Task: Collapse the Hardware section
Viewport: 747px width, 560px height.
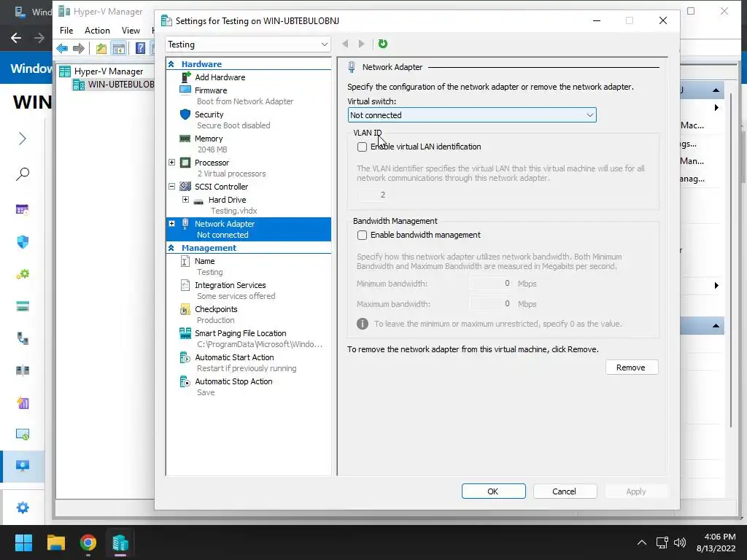Action: tap(171, 64)
